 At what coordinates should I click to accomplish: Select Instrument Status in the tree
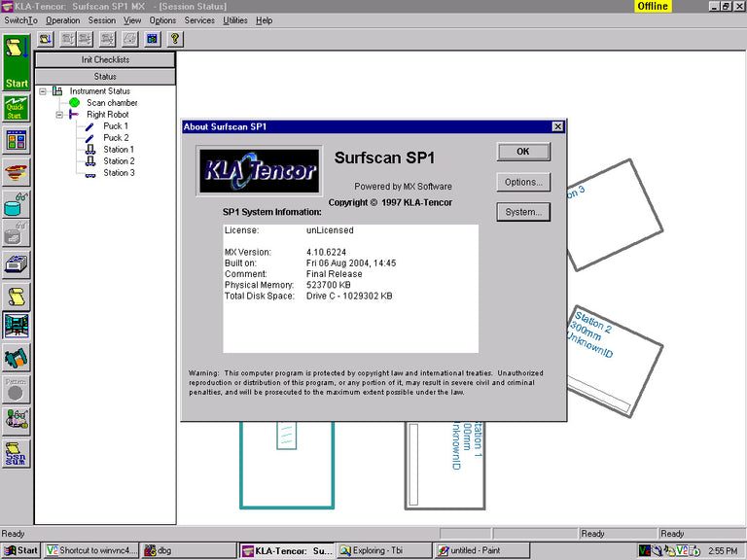[x=99, y=91]
